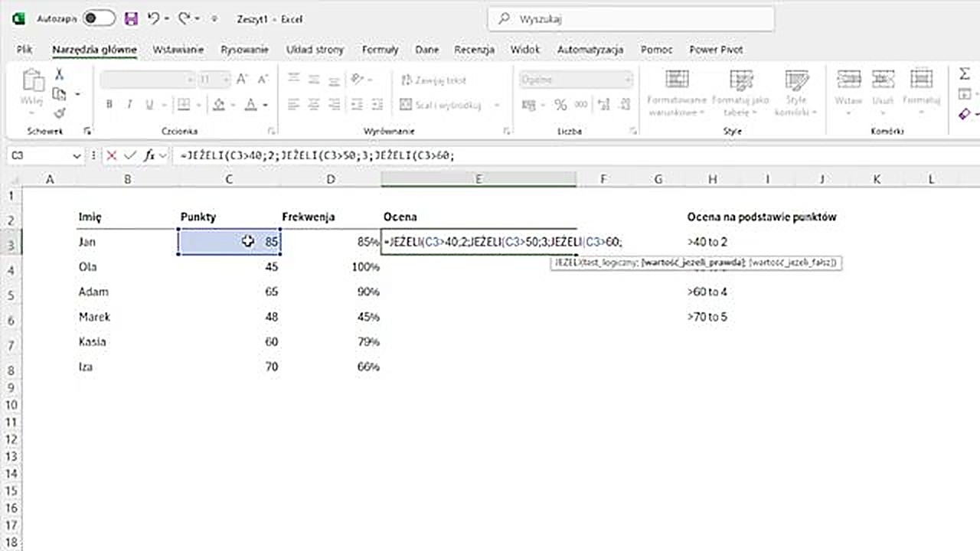Expand the Name Box dropdown
Image resolution: width=980 pixels, height=551 pixels.
[x=77, y=155]
